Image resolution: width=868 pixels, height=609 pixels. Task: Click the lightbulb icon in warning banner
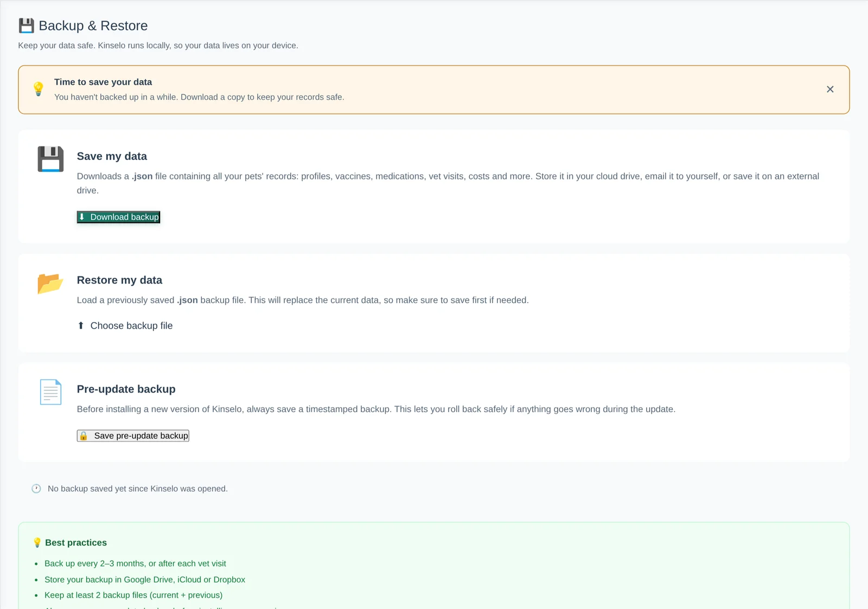pyautogui.click(x=38, y=89)
